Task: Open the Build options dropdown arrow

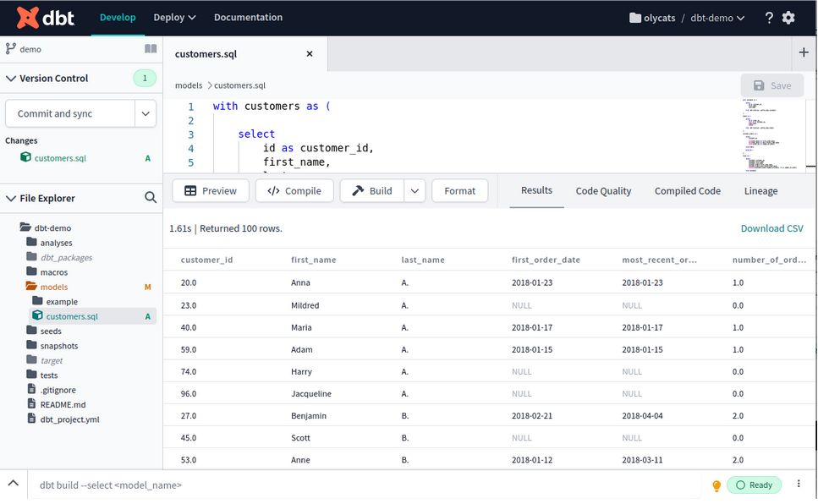Action: pyautogui.click(x=414, y=191)
